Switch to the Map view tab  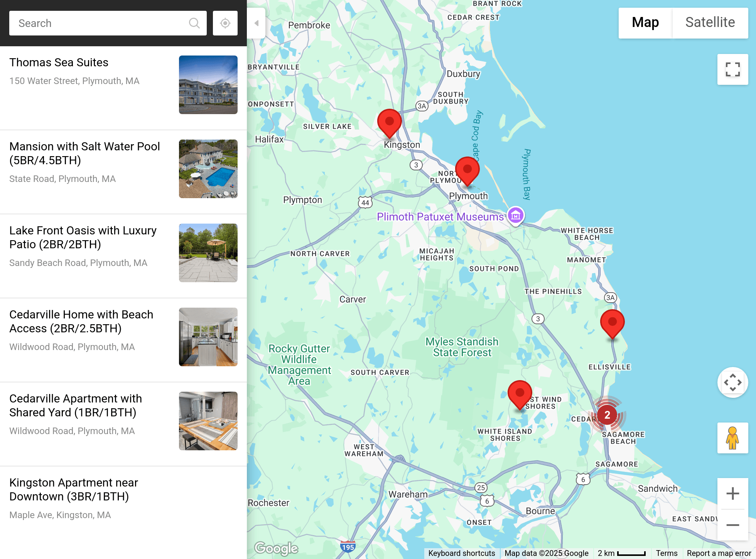click(645, 23)
